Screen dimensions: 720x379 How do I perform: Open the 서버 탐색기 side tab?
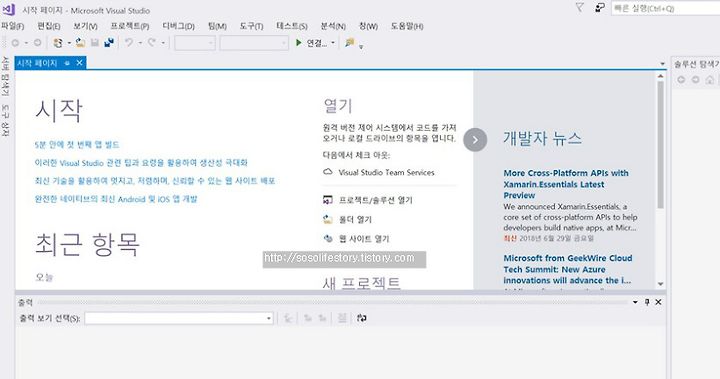pos(5,76)
